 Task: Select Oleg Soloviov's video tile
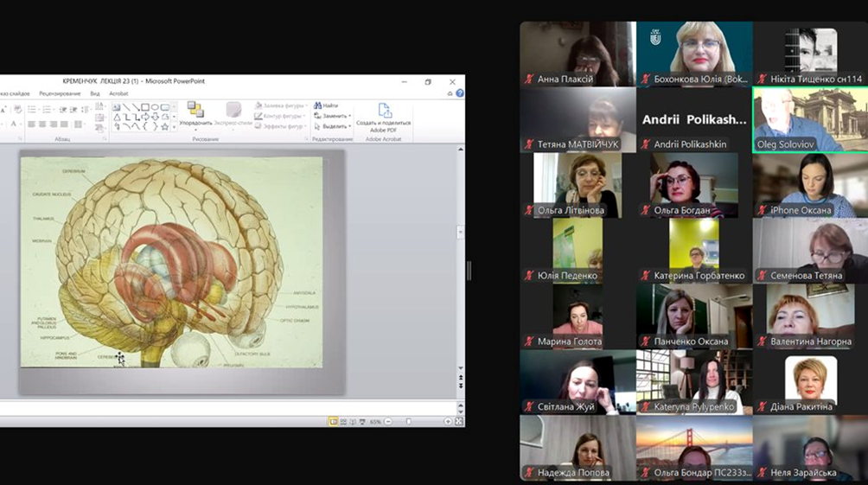pos(809,119)
